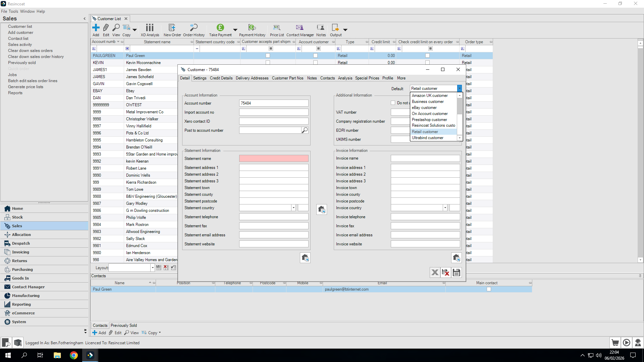Image resolution: width=644 pixels, height=362 pixels.
Task: Click the magnifier beside Post to account number
Action: 305,130
